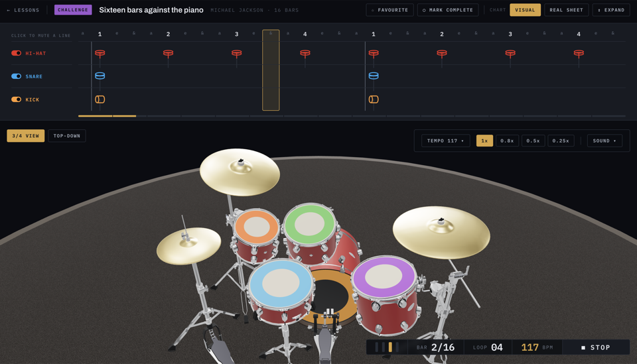Image resolution: width=637 pixels, height=364 pixels.
Task: Click the Bar 2/16 counter
Action: pos(435,347)
